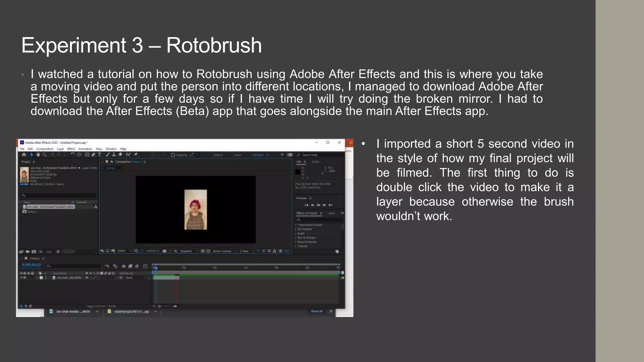Click the trash icon in Project panel
This screenshot has width=644, height=362.
58,252
